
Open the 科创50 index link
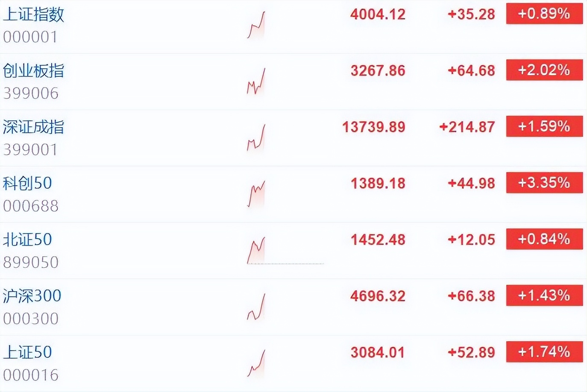click(27, 184)
